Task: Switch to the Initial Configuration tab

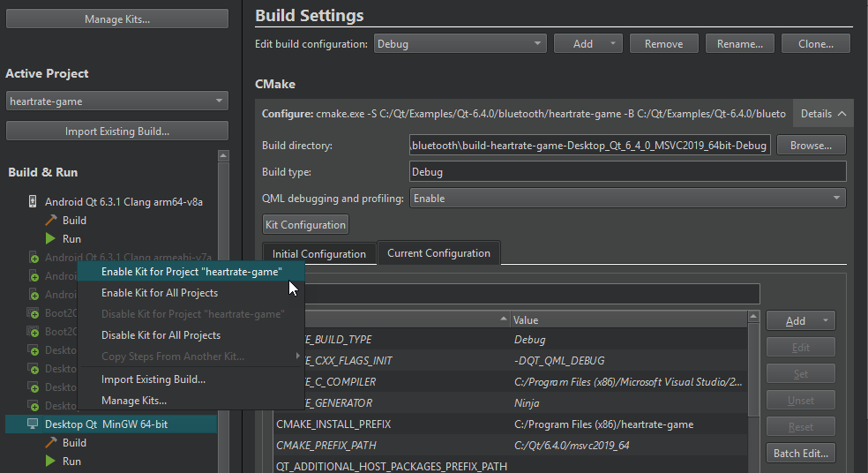Action: pyautogui.click(x=319, y=254)
